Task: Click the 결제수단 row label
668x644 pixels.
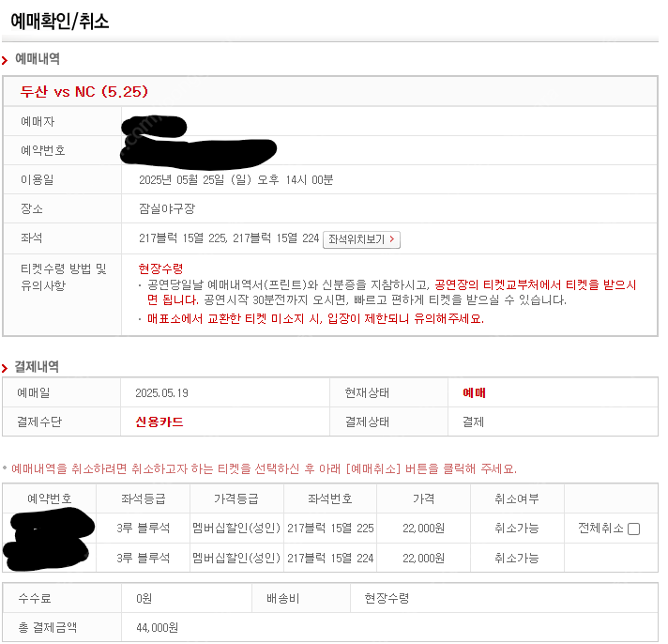Action: pyautogui.click(x=39, y=422)
